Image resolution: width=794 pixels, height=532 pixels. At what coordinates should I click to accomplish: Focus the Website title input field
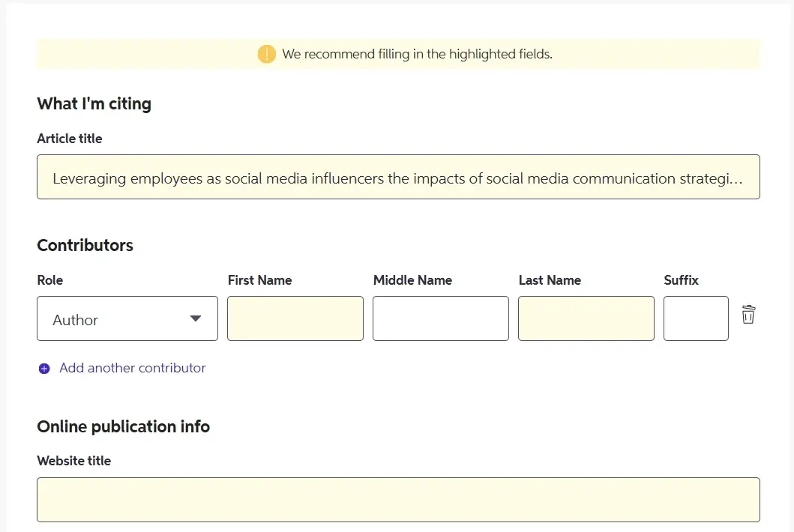coord(397,500)
